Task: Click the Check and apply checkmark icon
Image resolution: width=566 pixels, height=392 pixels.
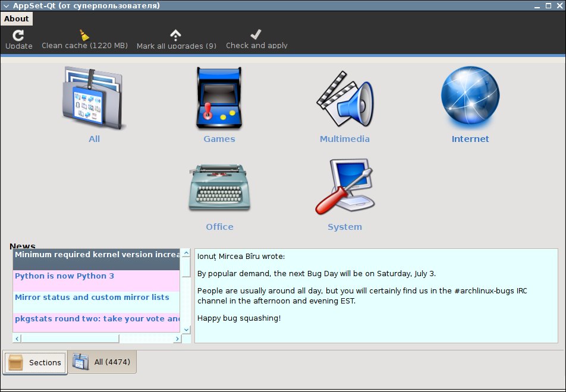Action: click(256, 34)
